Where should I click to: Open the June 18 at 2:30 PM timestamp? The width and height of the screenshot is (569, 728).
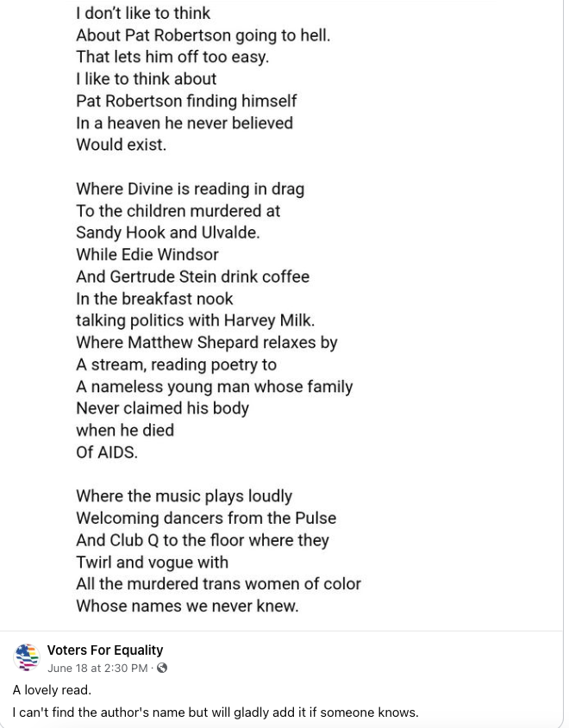(x=98, y=668)
